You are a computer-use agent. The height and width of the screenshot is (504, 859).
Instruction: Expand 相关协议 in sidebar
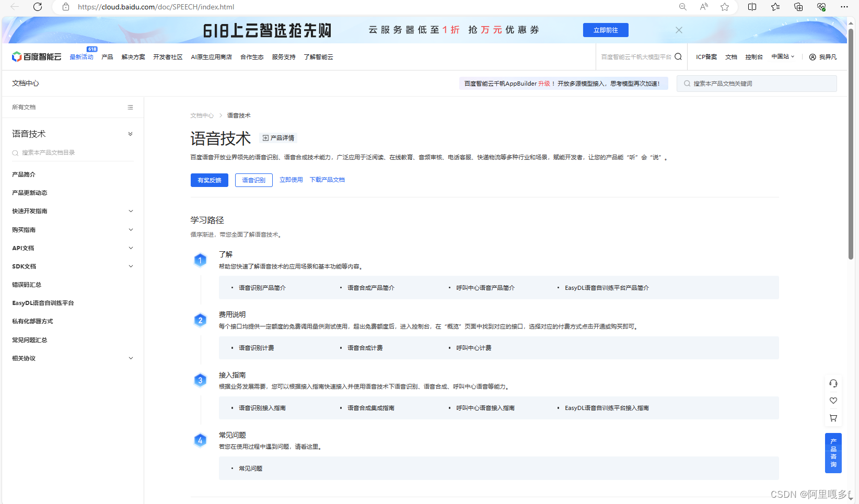click(x=131, y=358)
